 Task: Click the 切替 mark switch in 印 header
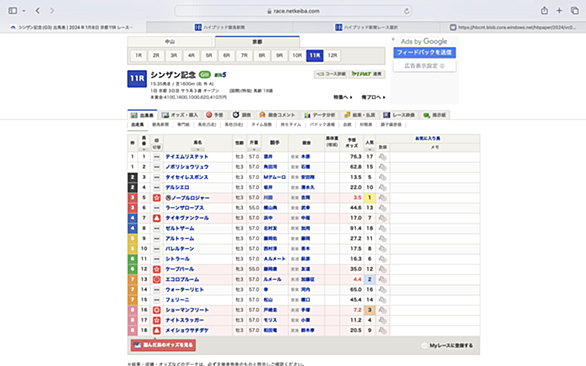[157, 147]
